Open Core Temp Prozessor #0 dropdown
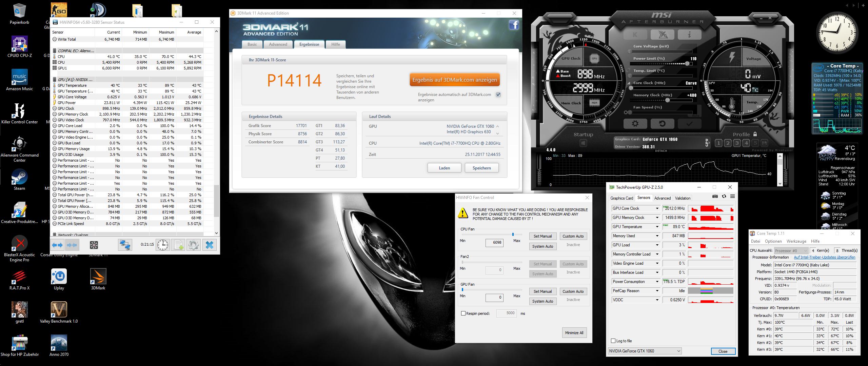 791,251
